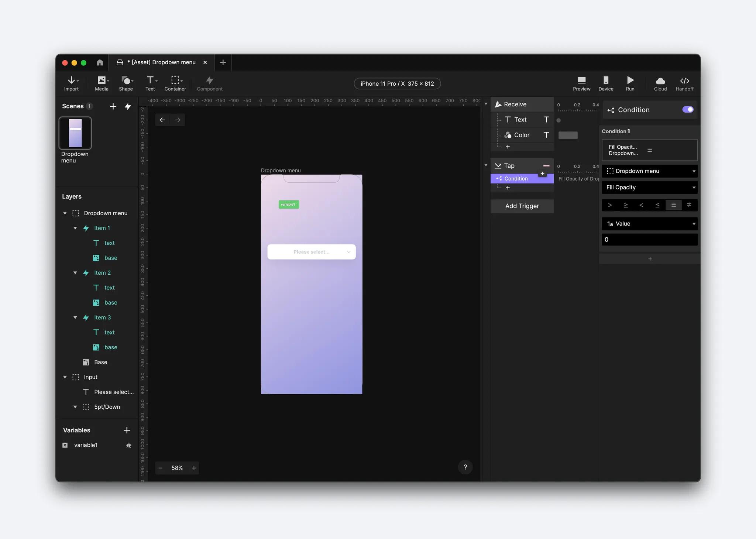Select the not equal operator

(689, 205)
